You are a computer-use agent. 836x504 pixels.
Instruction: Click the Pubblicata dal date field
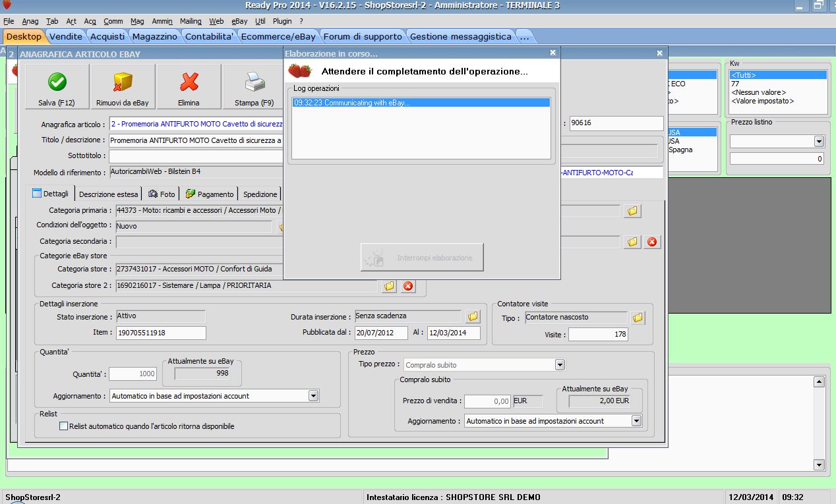point(381,333)
